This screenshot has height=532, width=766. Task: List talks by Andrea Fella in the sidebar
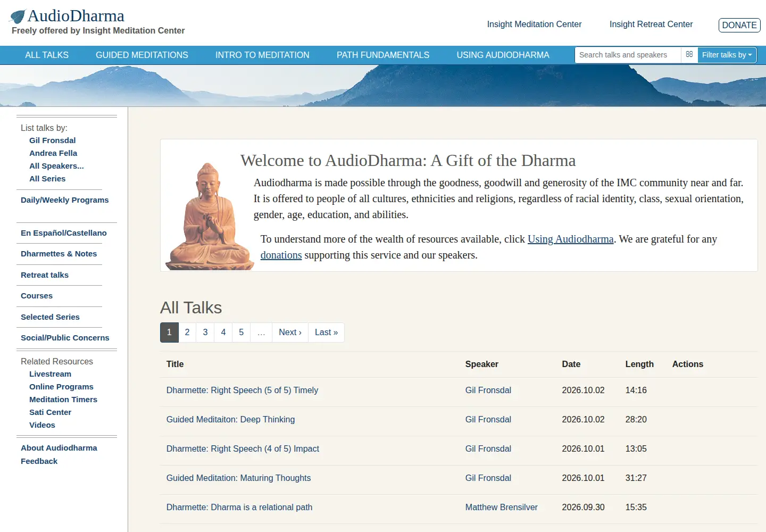coord(53,153)
